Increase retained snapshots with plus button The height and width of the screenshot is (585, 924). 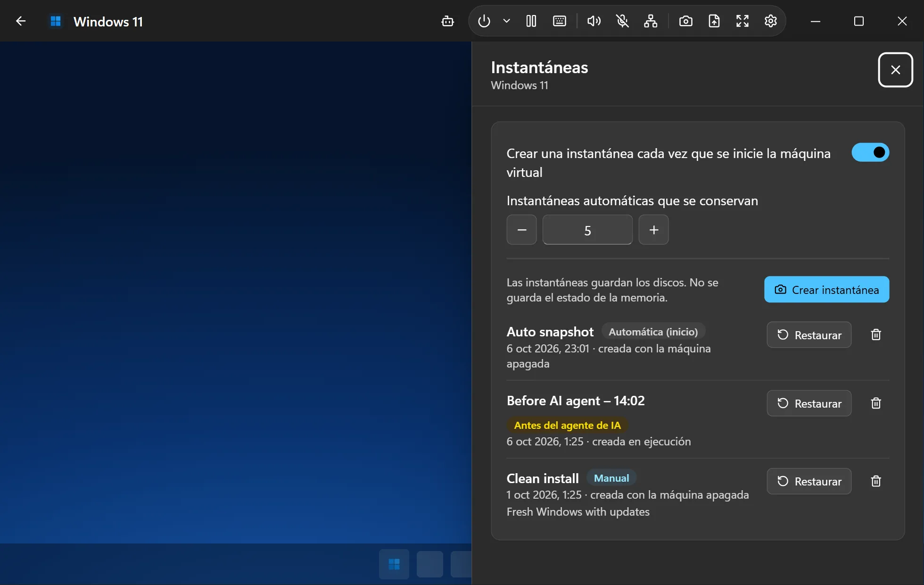coord(653,230)
